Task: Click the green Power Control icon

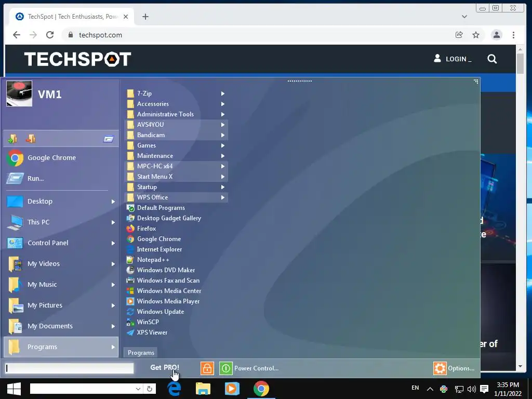Action: click(x=225, y=368)
